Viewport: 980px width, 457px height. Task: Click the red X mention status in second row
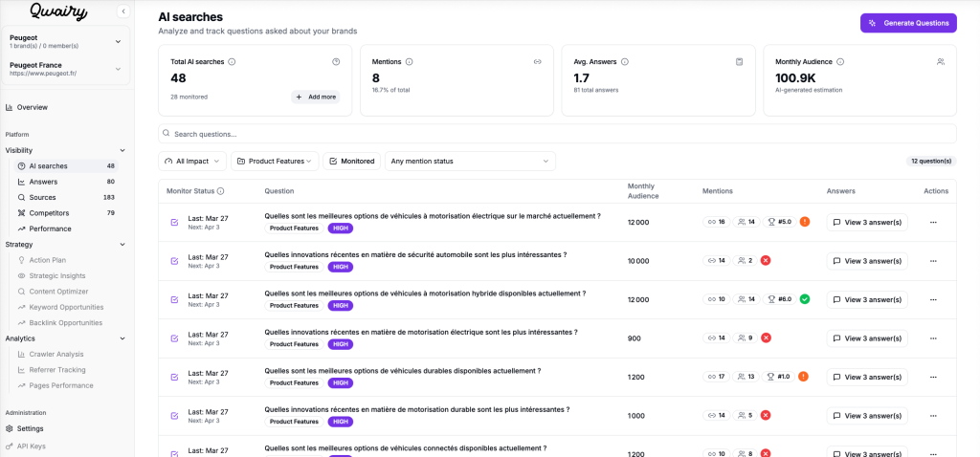pyautogui.click(x=766, y=260)
